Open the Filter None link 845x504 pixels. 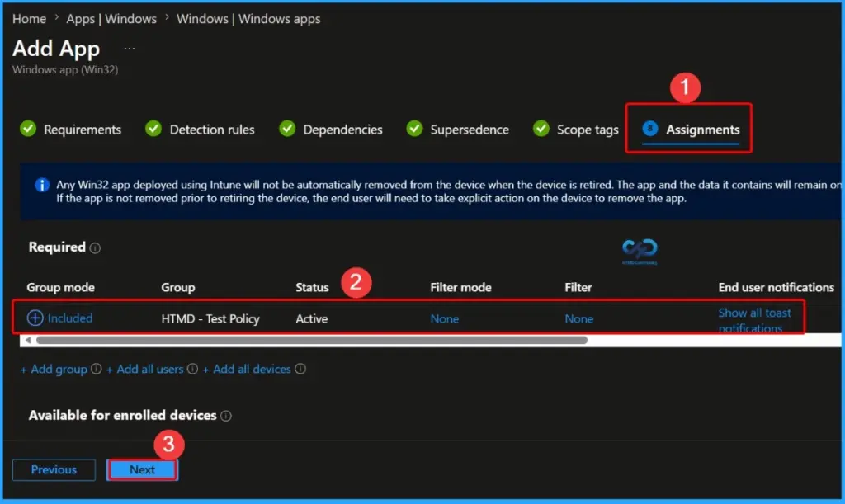[x=578, y=318]
